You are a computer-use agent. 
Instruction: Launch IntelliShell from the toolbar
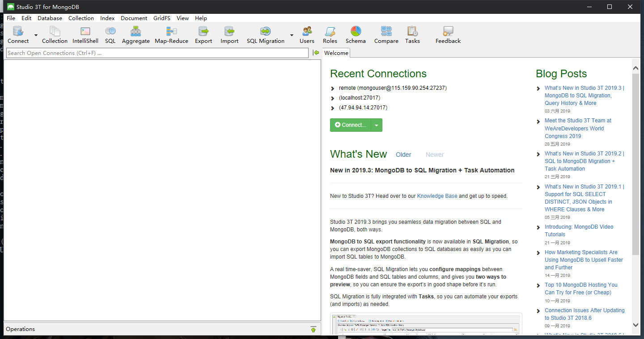click(x=85, y=31)
